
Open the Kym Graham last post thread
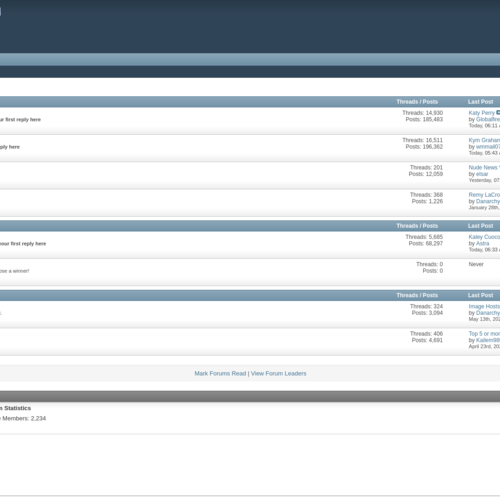[484, 140]
